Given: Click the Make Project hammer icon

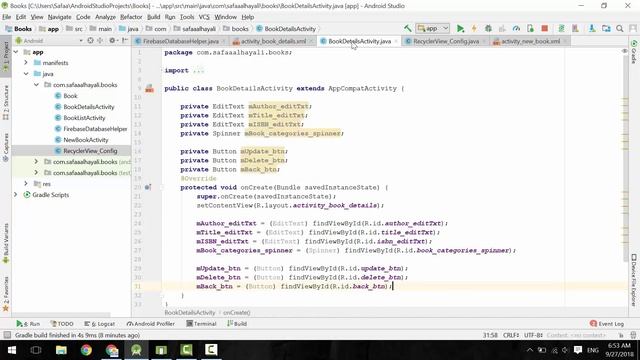Looking at the screenshot, I should coord(407,29).
